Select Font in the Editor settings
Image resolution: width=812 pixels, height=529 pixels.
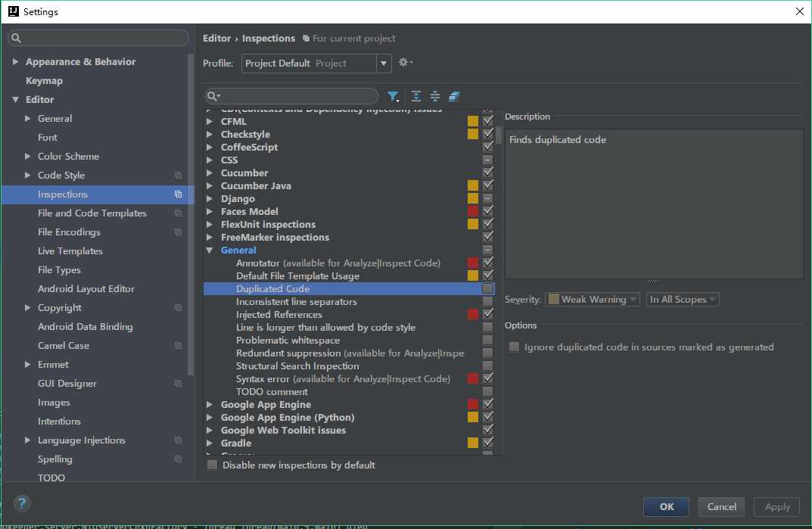pyautogui.click(x=47, y=137)
